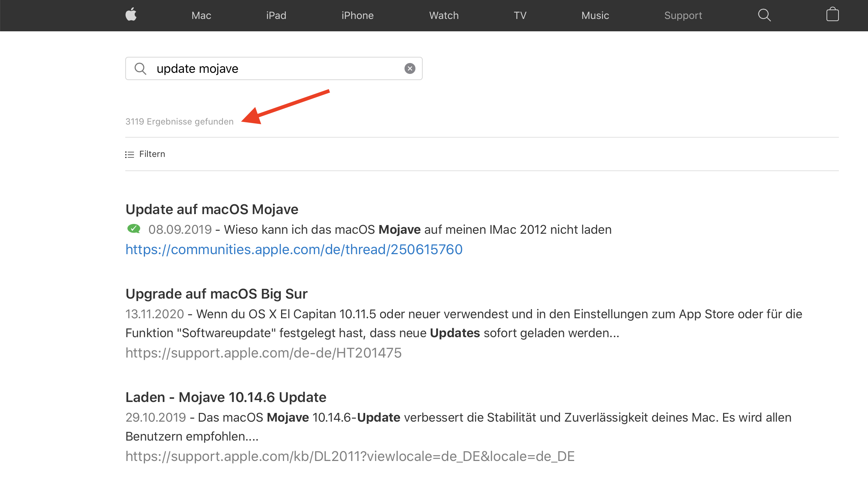Open the iPad menu item
The image size is (868, 485).
(276, 15)
